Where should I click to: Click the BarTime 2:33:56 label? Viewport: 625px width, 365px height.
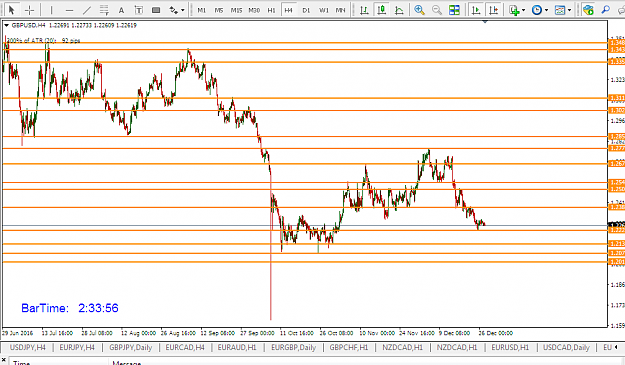pos(70,308)
